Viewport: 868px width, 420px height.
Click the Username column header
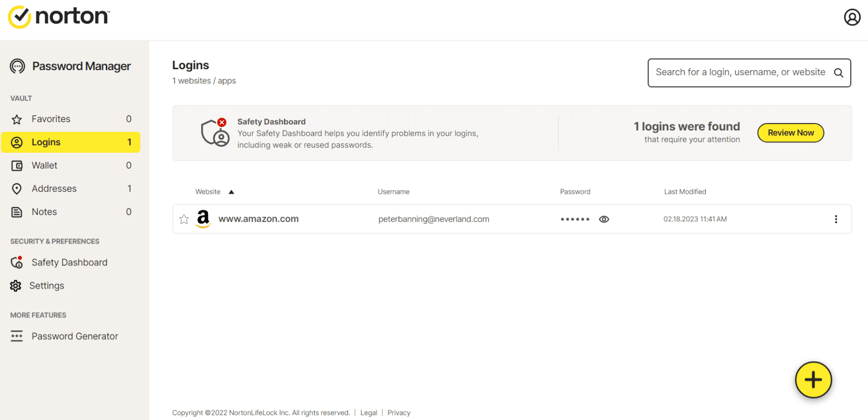(394, 192)
